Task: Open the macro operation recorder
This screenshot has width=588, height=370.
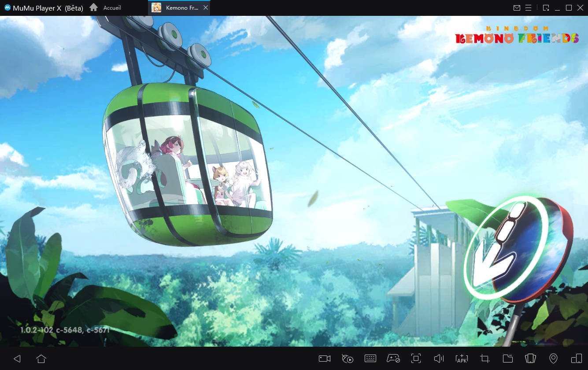Action: pos(348,359)
